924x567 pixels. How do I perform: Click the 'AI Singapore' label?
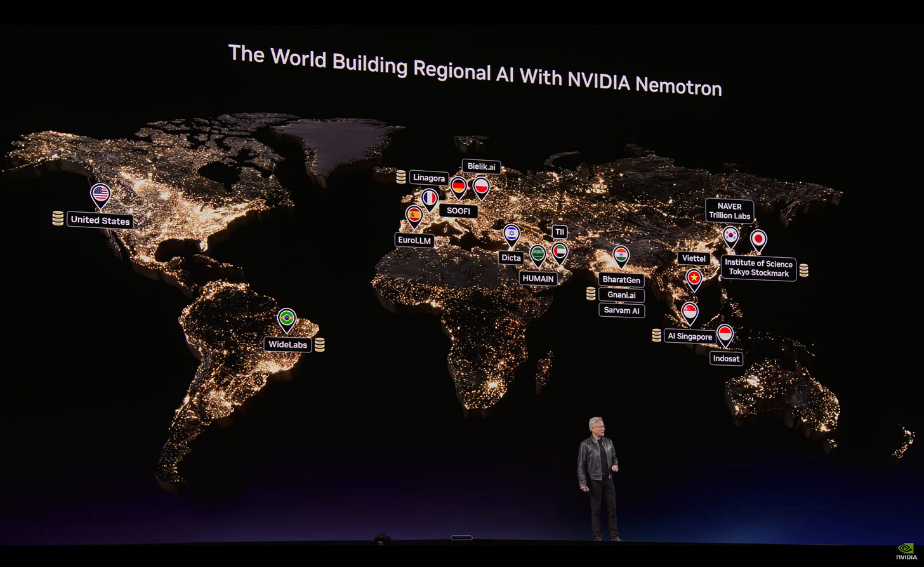(690, 337)
